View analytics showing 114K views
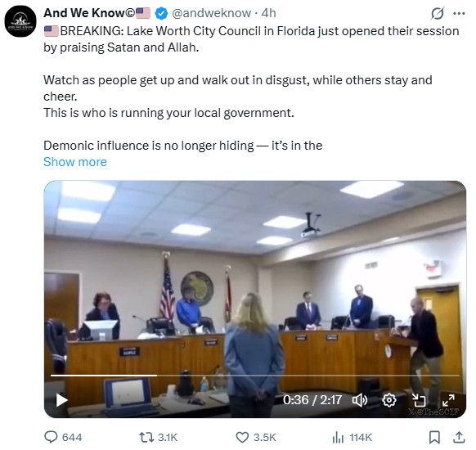476x450 pixels. point(353,438)
